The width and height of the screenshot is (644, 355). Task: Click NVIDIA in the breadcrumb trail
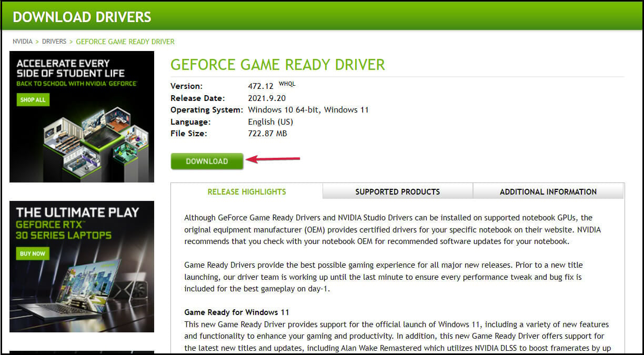click(x=23, y=41)
